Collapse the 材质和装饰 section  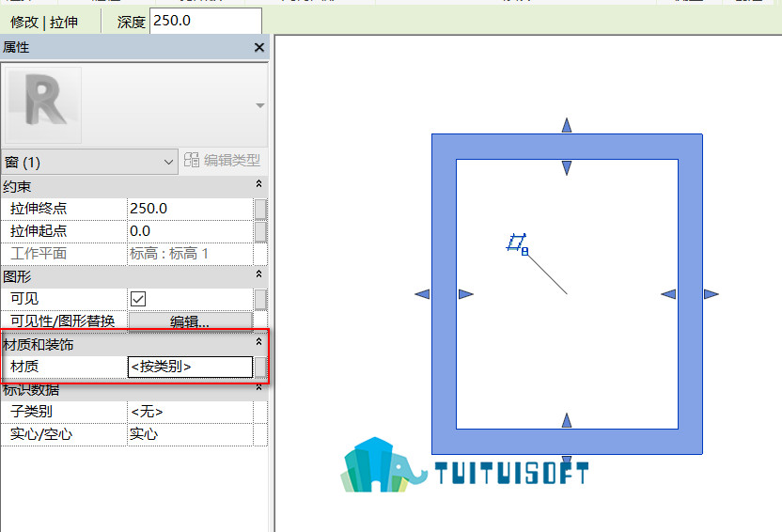pos(258,342)
